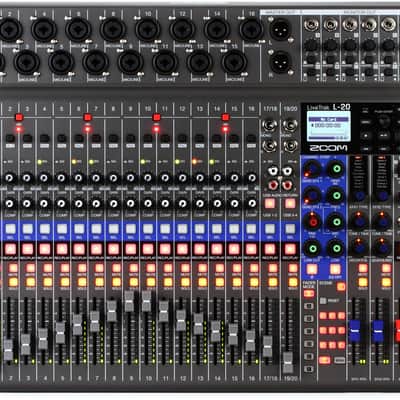Click the SEND EFX 2 blue knob
Screen dimensions: 400x400
pos(312,195)
